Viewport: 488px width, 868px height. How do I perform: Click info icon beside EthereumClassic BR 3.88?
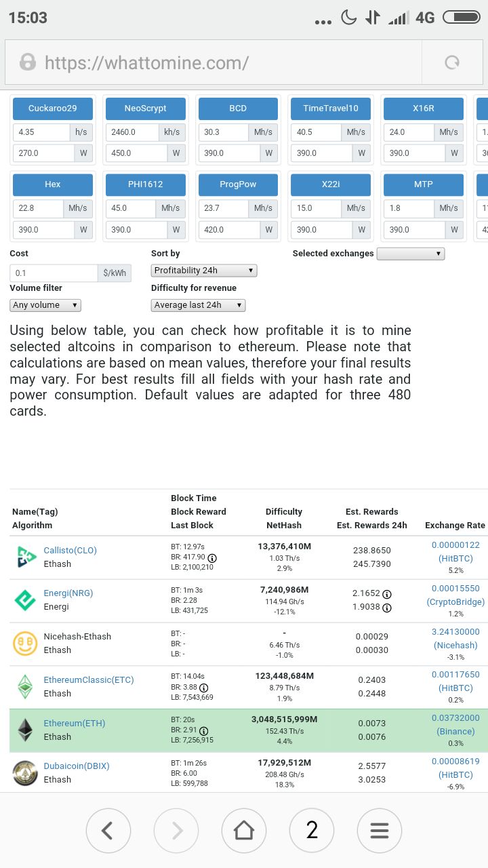pos(203,688)
